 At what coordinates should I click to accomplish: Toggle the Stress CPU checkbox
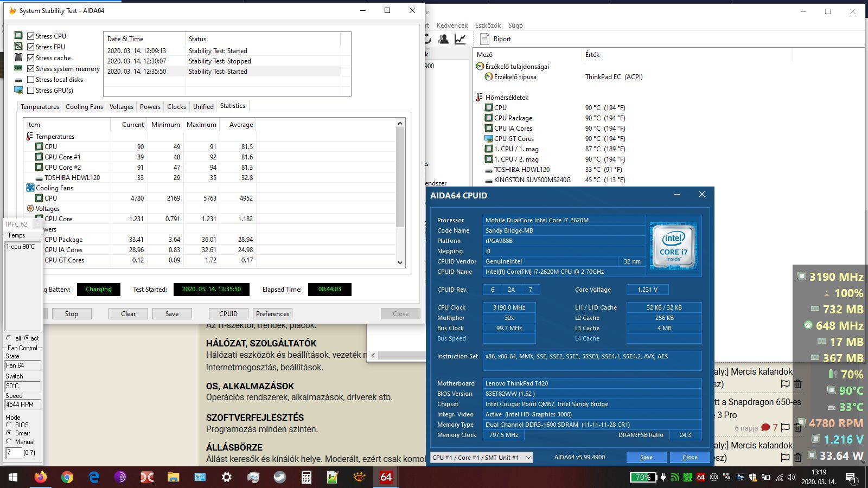tap(31, 36)
